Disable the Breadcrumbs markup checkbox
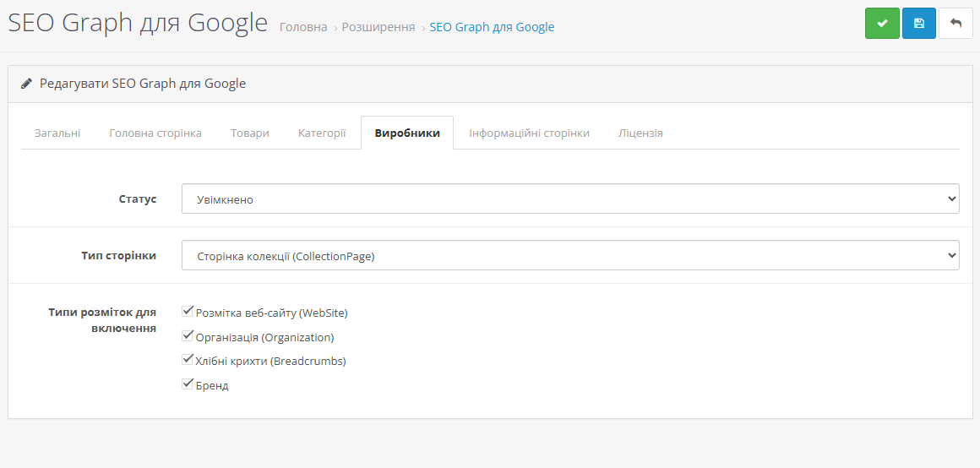The width and height of the screenshot is (980, 468). coord(188,360)
